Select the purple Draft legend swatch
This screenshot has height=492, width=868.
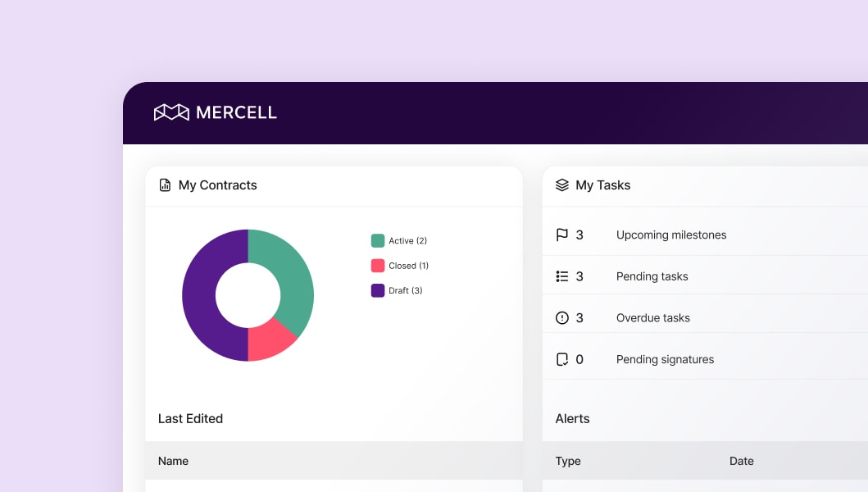point(378,290)
